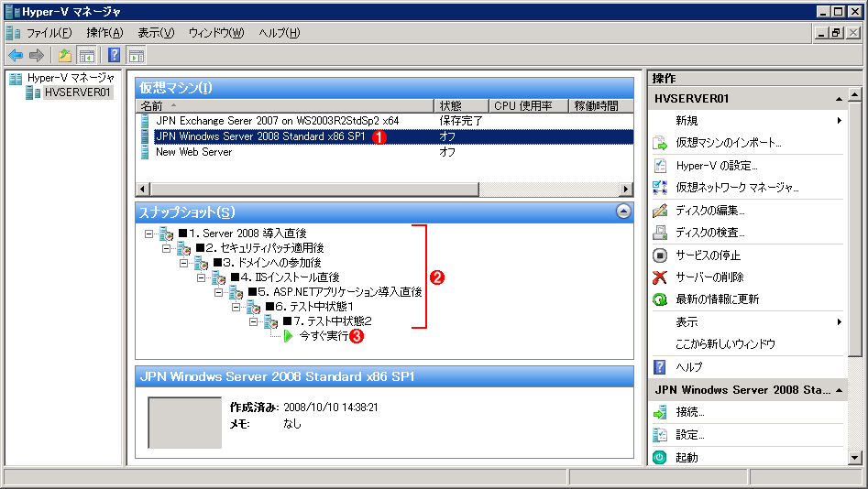Click the Up one level folder icon
The height and width of the screenshot is (489, 868).
click(x=65, y=55)
